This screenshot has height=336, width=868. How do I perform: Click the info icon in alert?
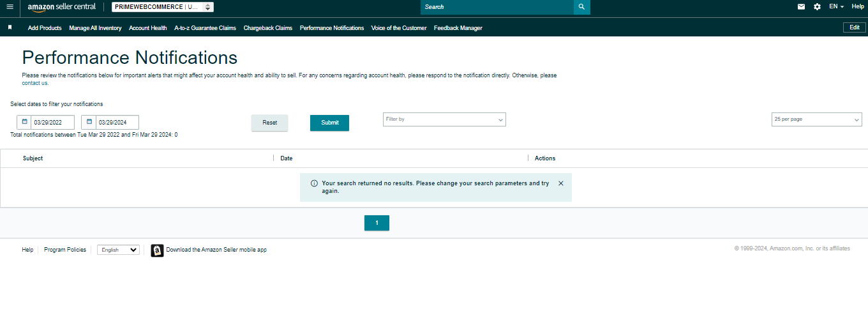tap(314, 183)
